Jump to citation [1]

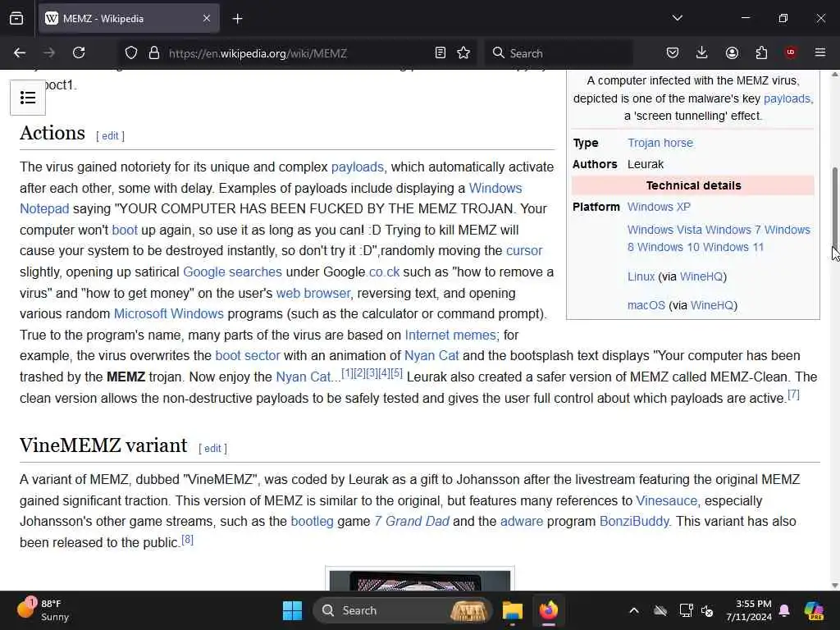[x=347, y=373]
